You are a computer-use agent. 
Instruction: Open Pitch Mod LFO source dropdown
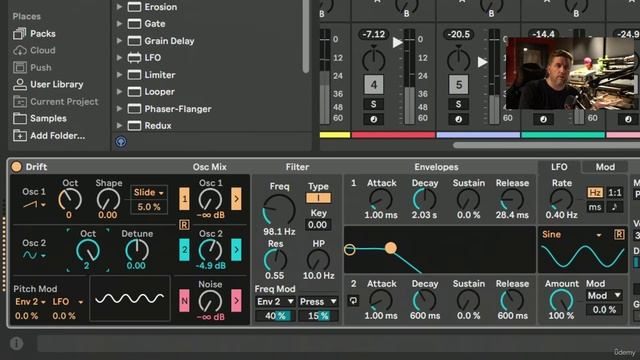pos(67,302)
